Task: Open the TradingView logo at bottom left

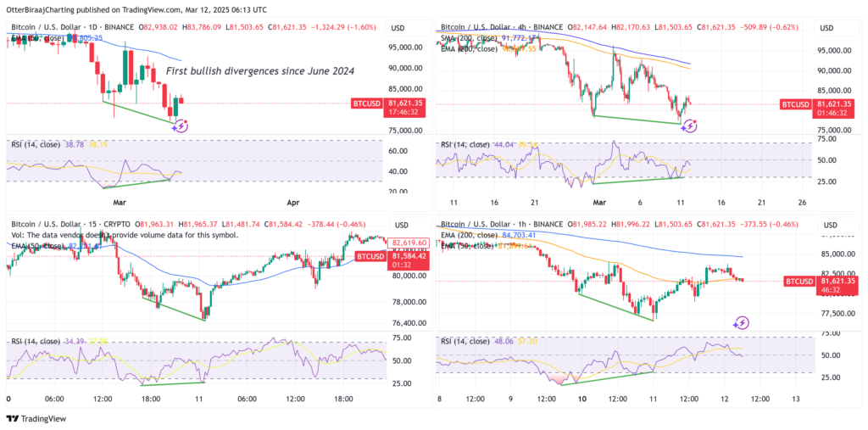Action: click(36, 419)
